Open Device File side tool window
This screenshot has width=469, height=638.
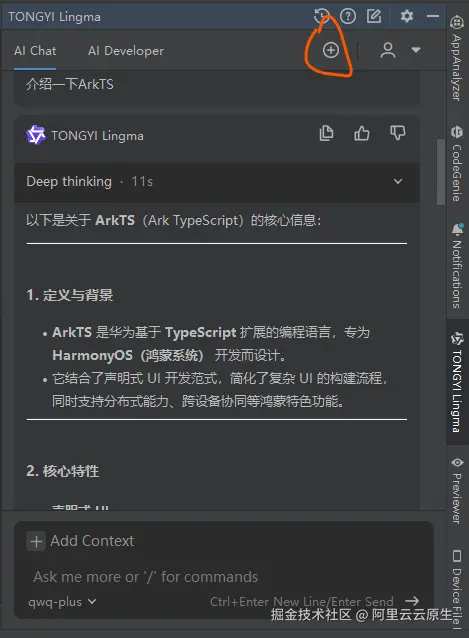click(x=457, y=588)
